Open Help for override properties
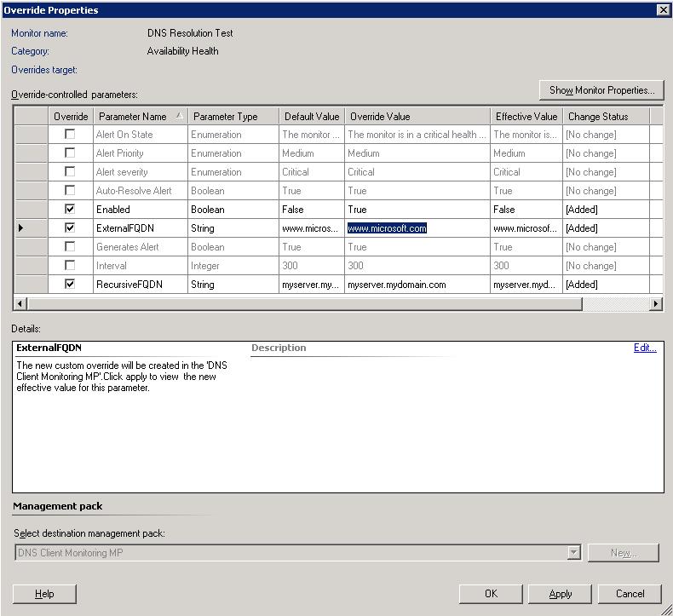The height and width of the screenshot is (616, 673). coord(44,594)
